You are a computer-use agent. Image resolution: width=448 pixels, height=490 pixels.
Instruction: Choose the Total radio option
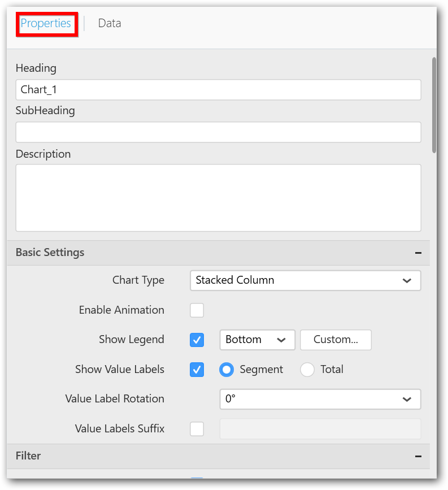point(307,370)
